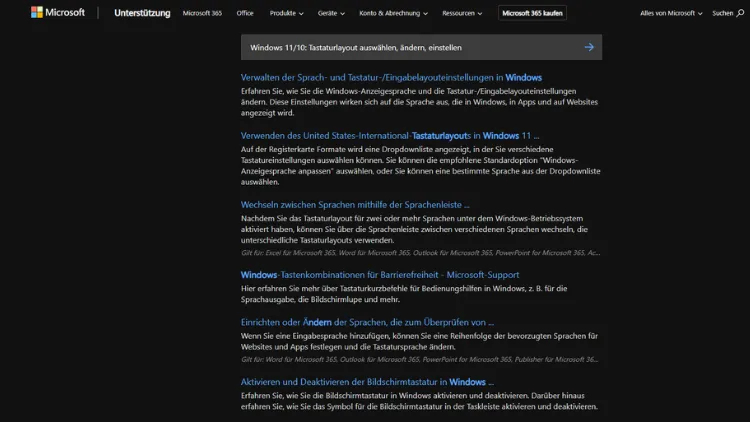Click the 'Gilt für: Excel für Microsoft 365' note
Image resolution: width=750 pixels, height=422 pixels.
pos(420,253)
